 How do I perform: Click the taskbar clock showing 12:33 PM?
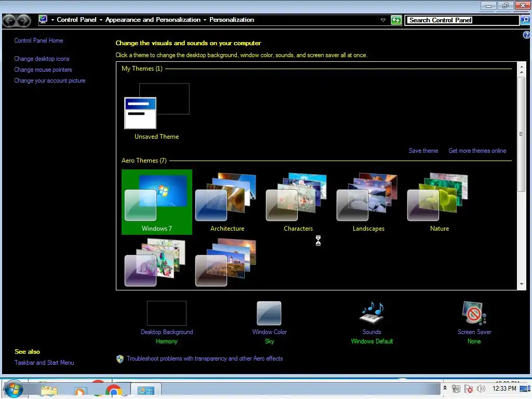(x=504, y=389)
